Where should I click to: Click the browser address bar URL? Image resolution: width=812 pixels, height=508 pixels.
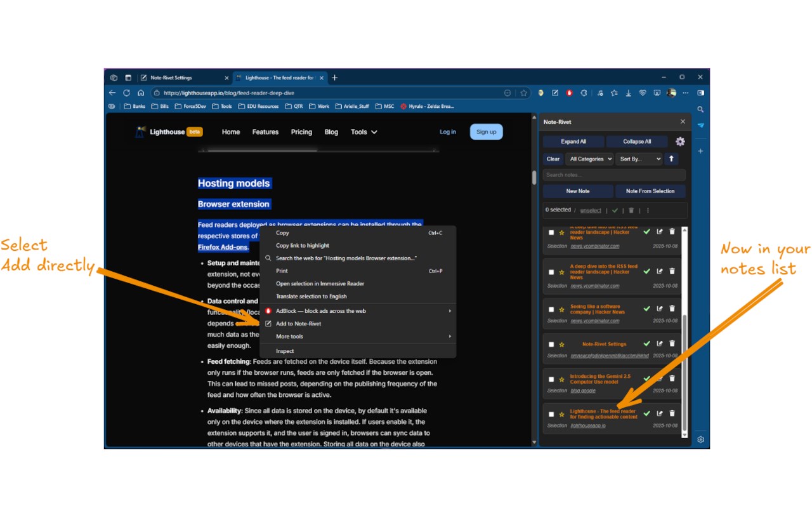pyautogui.click(x=229, y=93)
